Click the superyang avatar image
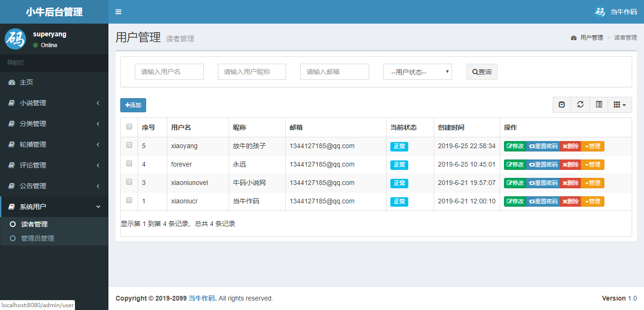 [x=16, y=39]
